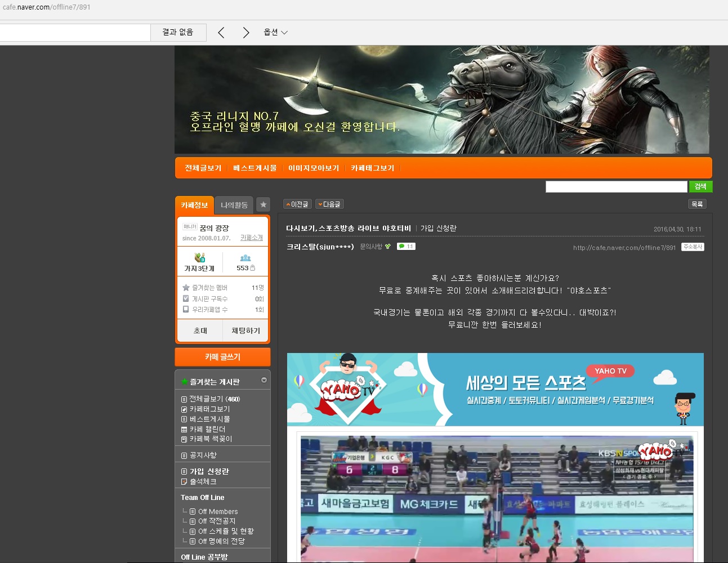Go to next find result arrow
This screenshot has height=563, width=728.
pyautogui.click(x=245, y=33)
